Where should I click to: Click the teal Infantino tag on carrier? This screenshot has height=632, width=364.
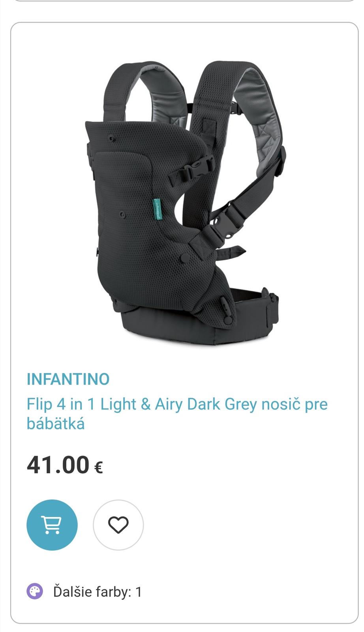[158, 209]
